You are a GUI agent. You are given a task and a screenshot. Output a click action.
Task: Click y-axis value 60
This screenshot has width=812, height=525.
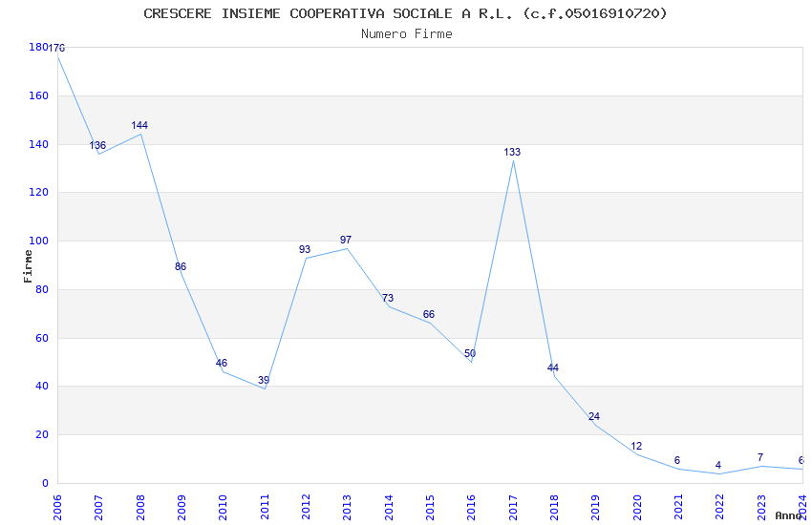tap(41, 338)
